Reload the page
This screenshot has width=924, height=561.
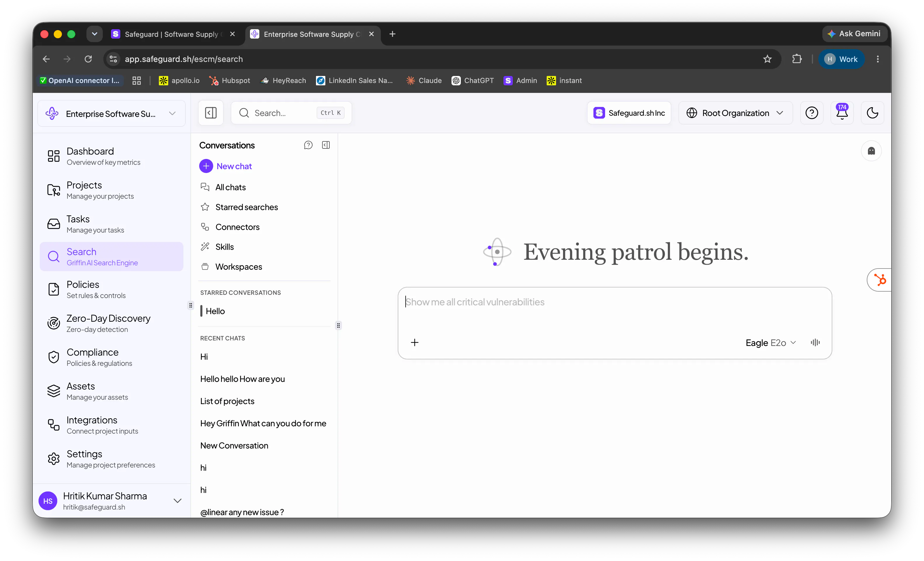coord(88,59)
